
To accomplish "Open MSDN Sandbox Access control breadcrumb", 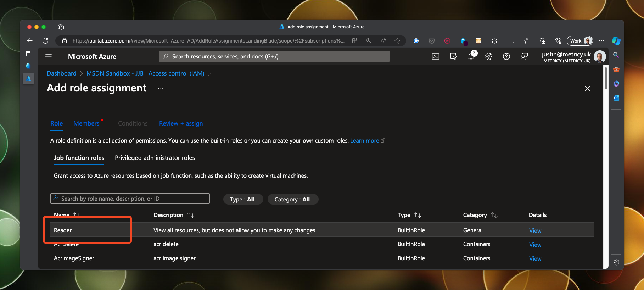I will 145,73.
